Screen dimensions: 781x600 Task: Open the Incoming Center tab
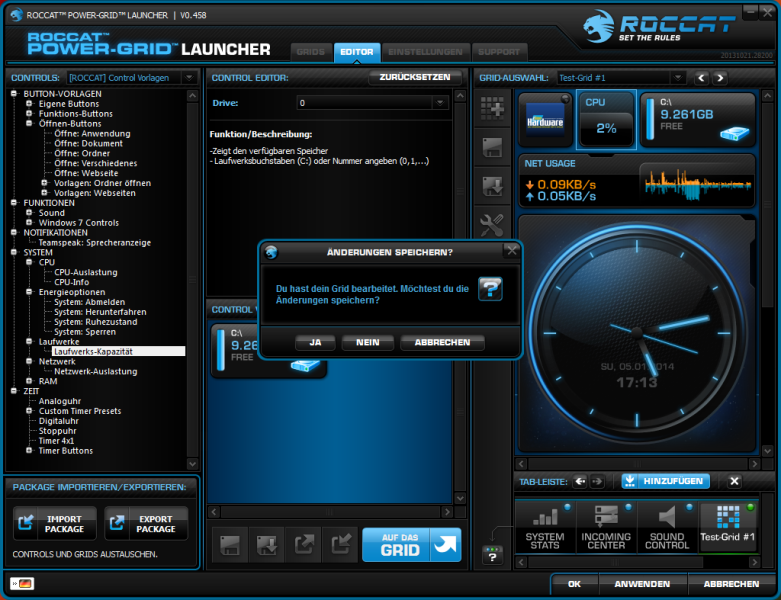(606, 527)
